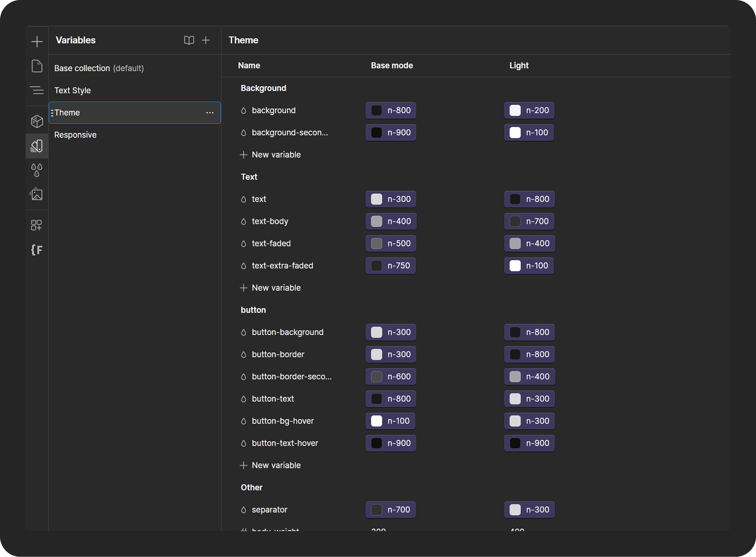The image size is (756, 557).
Task: Select the Text Style collection
Action: click(73, 91)
